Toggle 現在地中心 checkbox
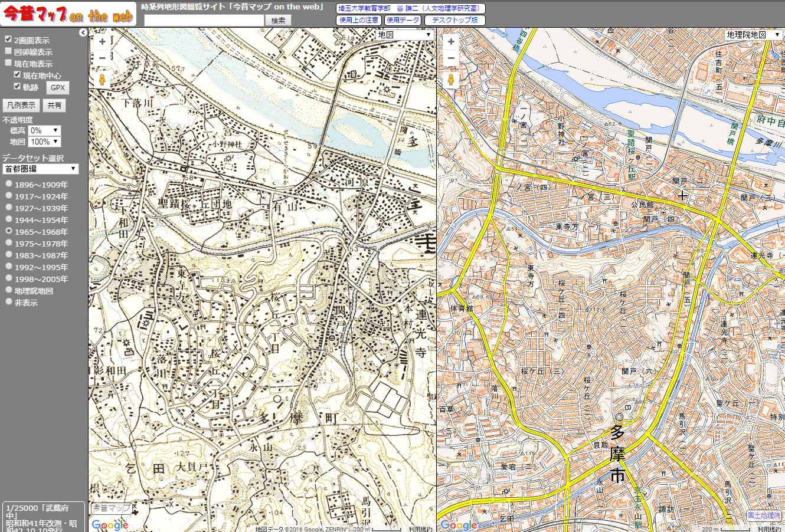The height and width of the screenshot is (532, 785). pyautogui.click(x=17, y=74)
